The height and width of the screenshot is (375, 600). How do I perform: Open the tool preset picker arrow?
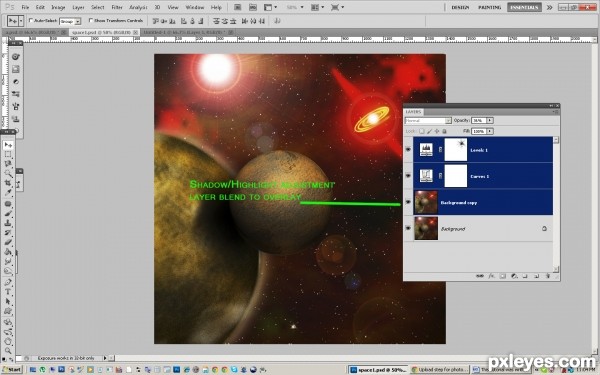[x=21, y=21]
